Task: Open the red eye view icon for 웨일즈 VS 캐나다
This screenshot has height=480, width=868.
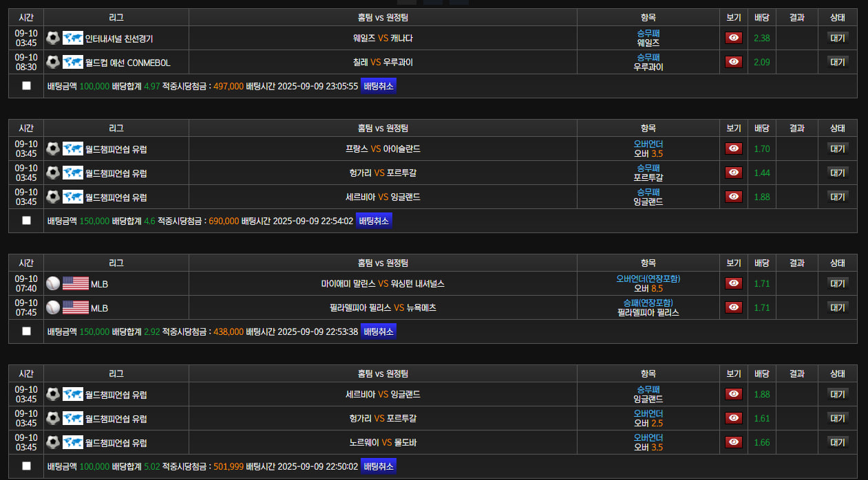Action: [733, 38]
